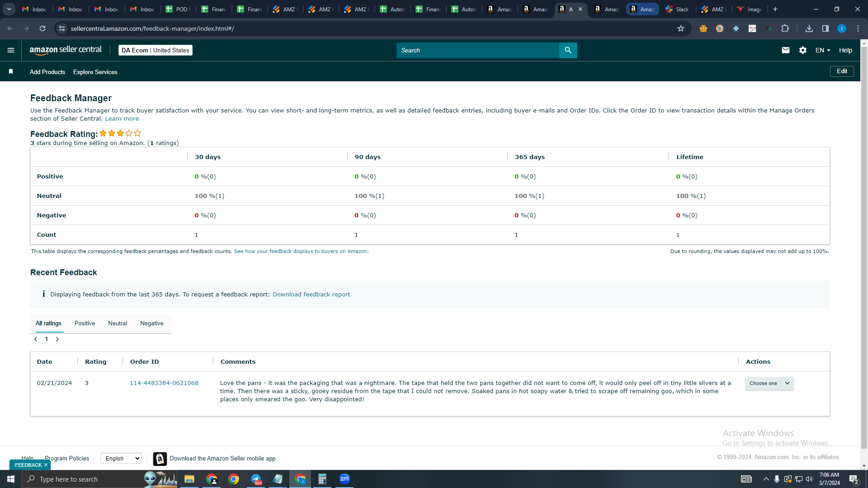Click current page number 1
This screenshot has height=488, width=868.
pos(46,339)
